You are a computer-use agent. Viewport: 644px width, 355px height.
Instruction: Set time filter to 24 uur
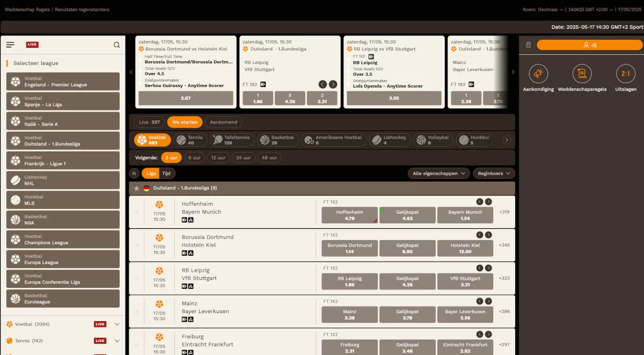click(x=244, y=158)
